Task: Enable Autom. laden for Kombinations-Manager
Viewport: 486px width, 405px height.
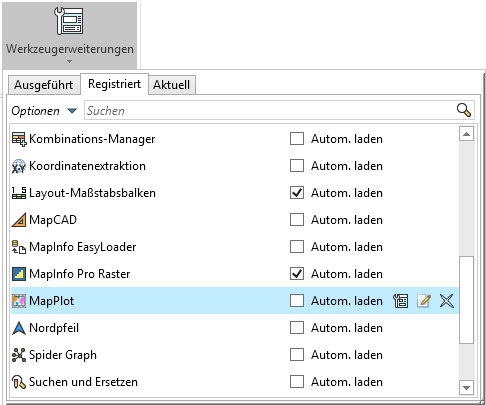Action: click(297, 139)
